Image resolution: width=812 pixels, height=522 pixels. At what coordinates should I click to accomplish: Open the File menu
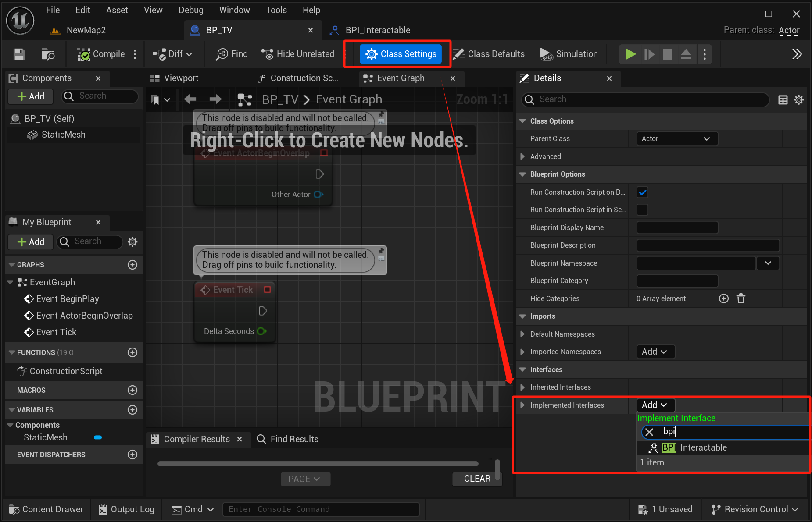[53, 10]
